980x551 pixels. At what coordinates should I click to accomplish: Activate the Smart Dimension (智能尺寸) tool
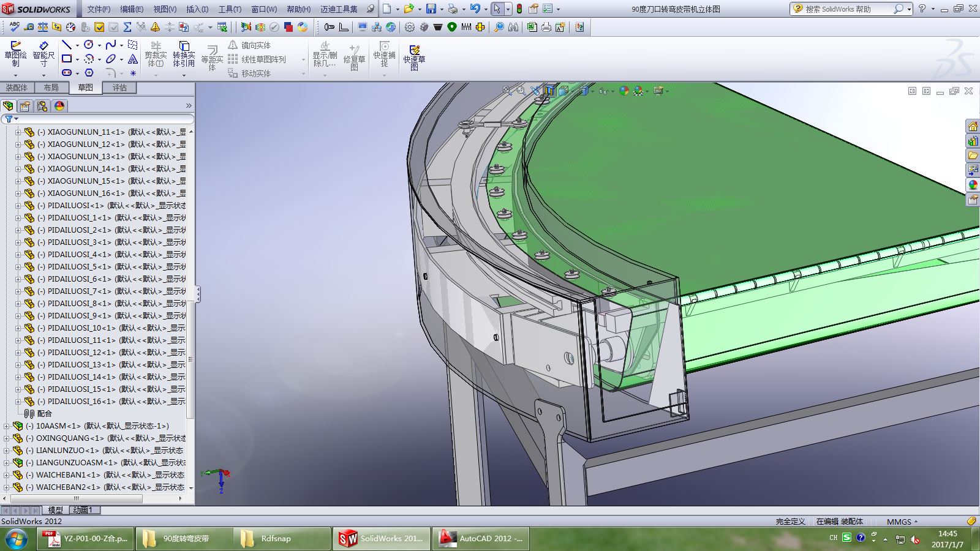[x=43, y=54]
